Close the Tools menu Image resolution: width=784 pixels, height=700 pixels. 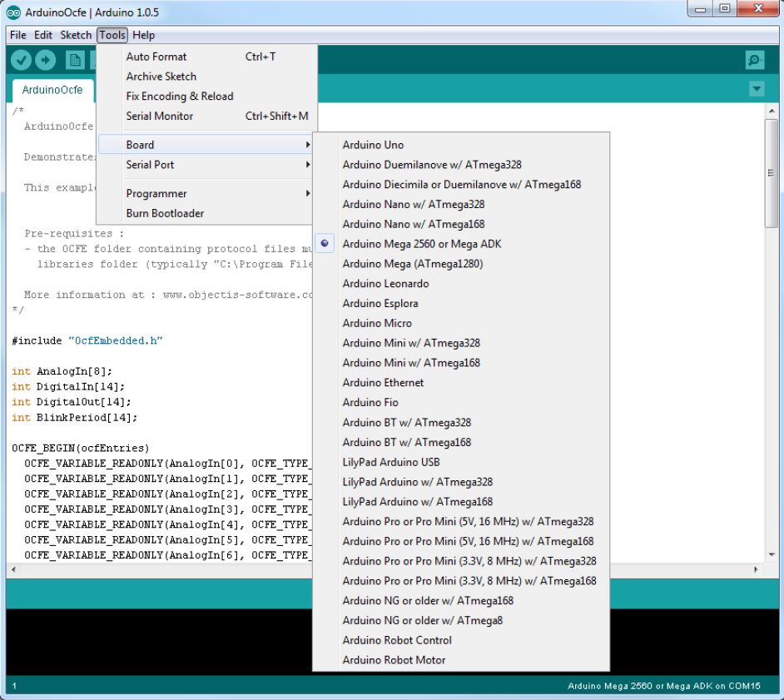click(112, 35)
